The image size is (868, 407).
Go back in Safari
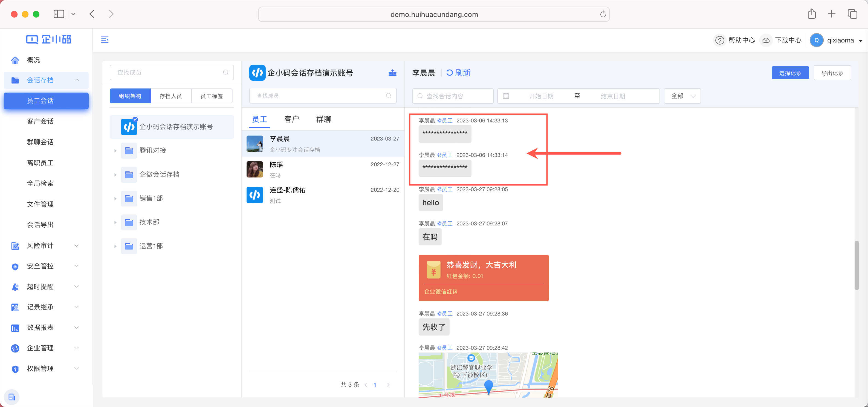(x=92, y=14)
